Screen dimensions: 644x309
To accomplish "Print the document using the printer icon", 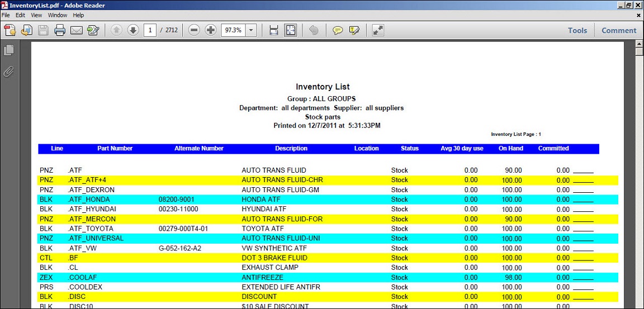I will [60, 30].
